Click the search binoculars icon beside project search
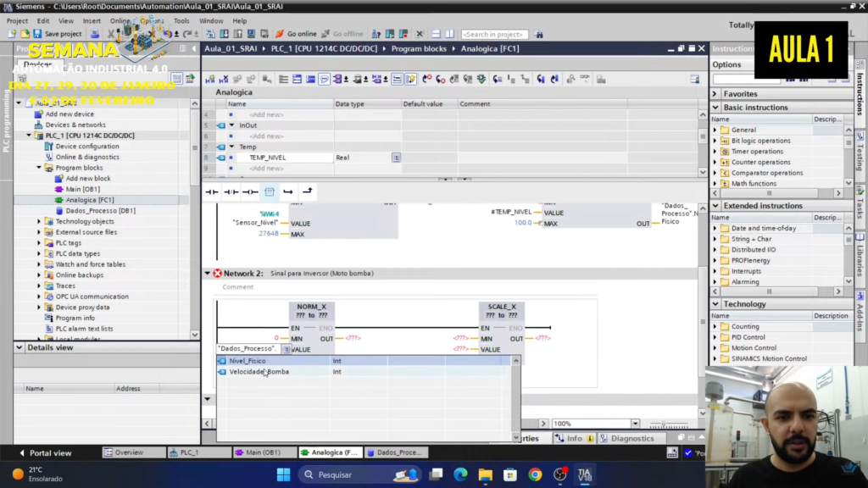The height and width of the screenshot is (488, 868). click(538, 34)
